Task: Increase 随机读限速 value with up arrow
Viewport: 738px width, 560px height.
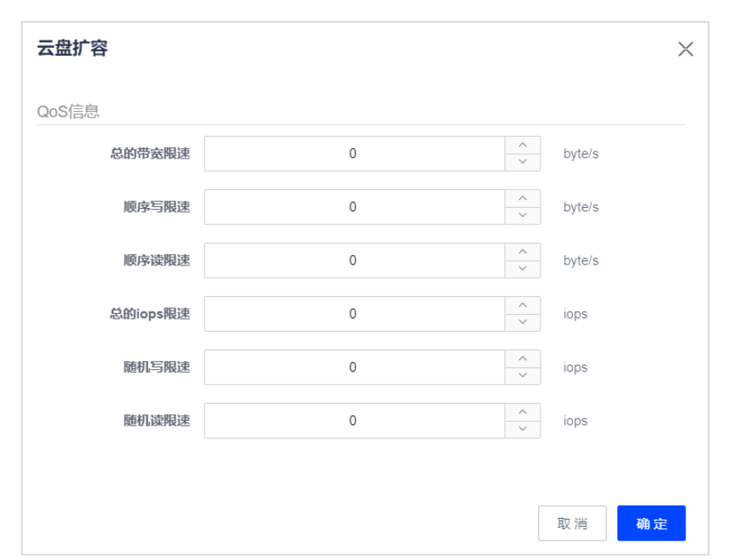Action: [x=523, y=412]
